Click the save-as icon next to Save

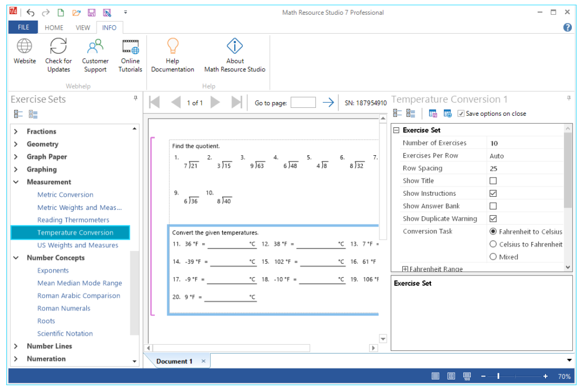(107, 13)
